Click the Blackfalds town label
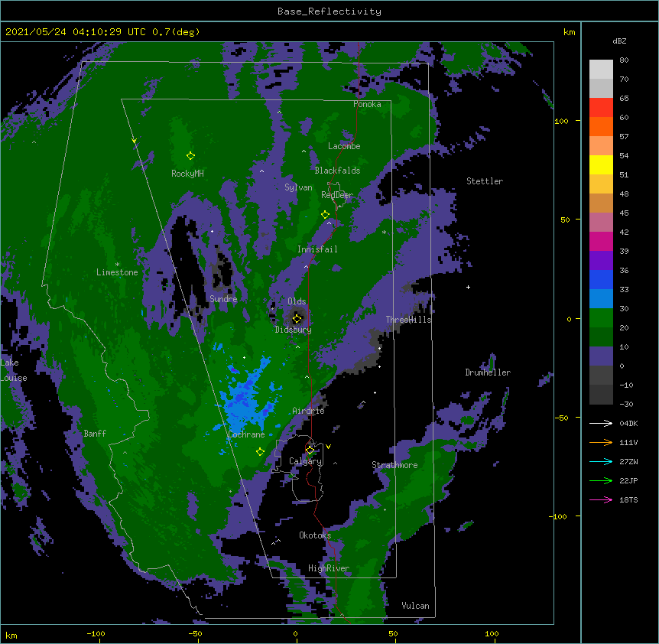The image size is (659, 644). [337, 171]
